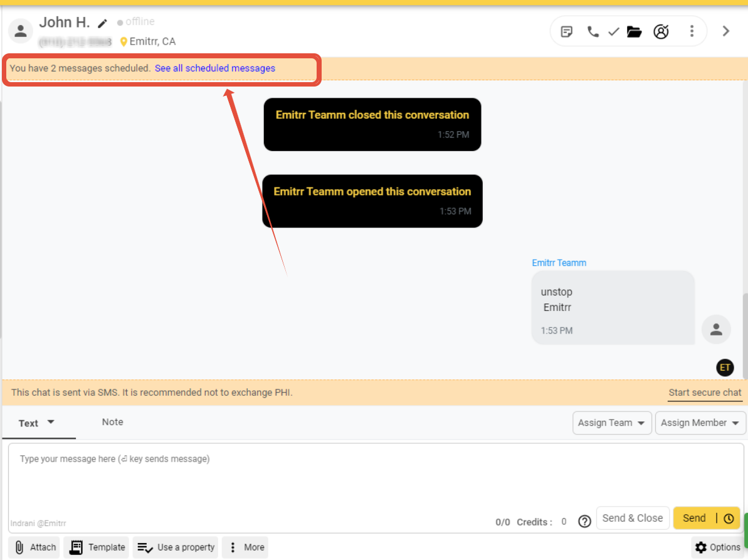The height and width of the screenshot is (560, 748).
Task: Schedule message with clock icon
Action: pyautogui.click(x=729, y=519)
